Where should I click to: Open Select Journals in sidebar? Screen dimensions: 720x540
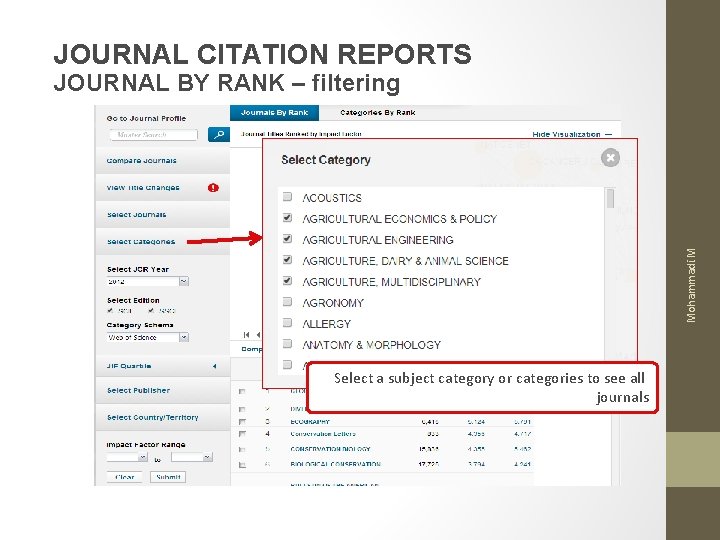coord(163,214)
